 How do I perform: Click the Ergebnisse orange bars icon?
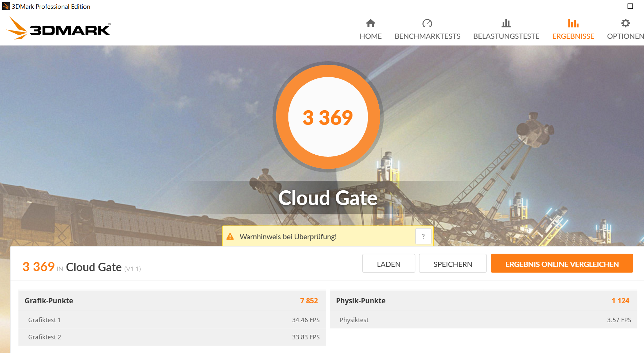tap(573, 23)
